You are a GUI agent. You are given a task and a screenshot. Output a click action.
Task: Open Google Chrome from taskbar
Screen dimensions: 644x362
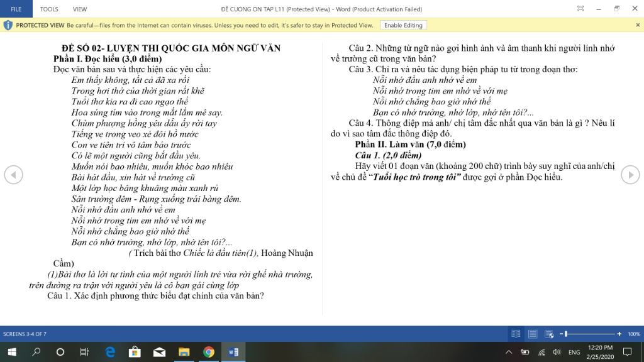[x=209, y=352]
